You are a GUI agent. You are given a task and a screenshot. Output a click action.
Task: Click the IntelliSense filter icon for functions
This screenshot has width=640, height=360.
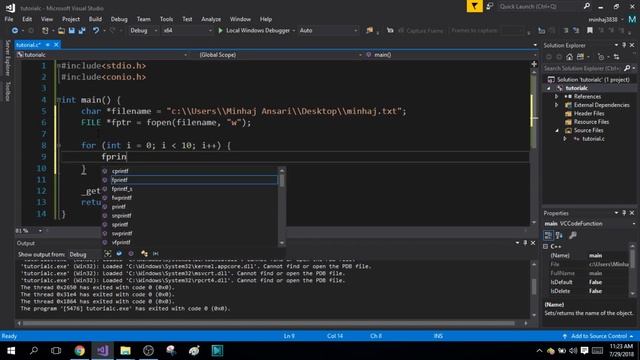click(x=131, y=253)
